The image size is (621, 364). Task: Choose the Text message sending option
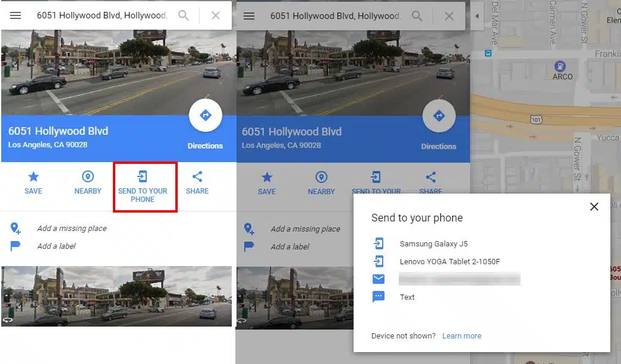tap(407, 297)
